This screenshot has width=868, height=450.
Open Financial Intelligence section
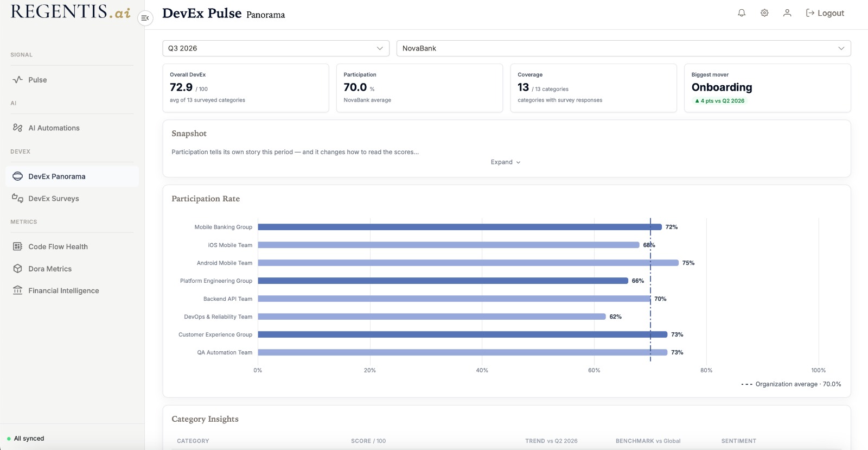(72, 290)
